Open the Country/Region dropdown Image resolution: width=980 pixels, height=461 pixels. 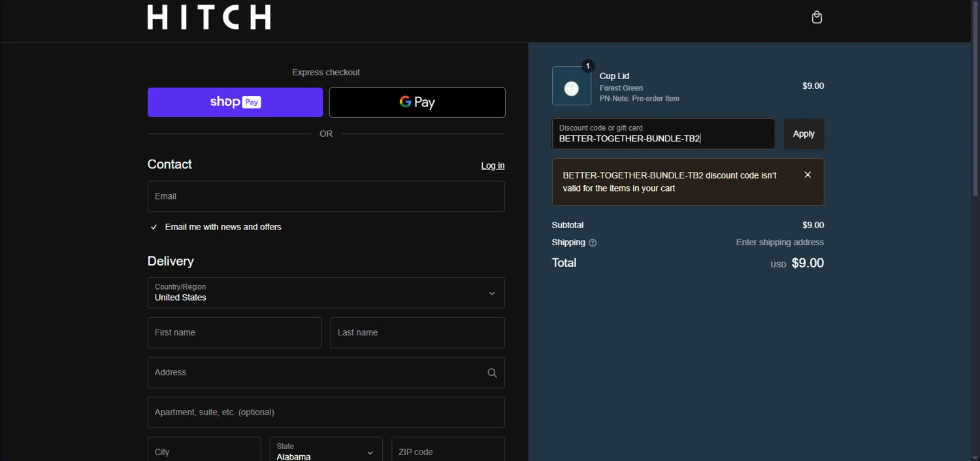click(326, 293)
